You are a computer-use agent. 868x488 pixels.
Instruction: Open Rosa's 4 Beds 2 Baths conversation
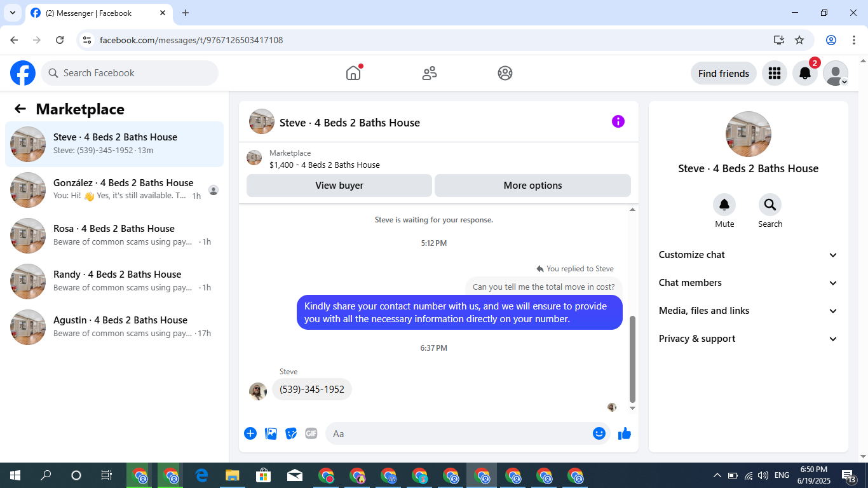tap(114, 236)
